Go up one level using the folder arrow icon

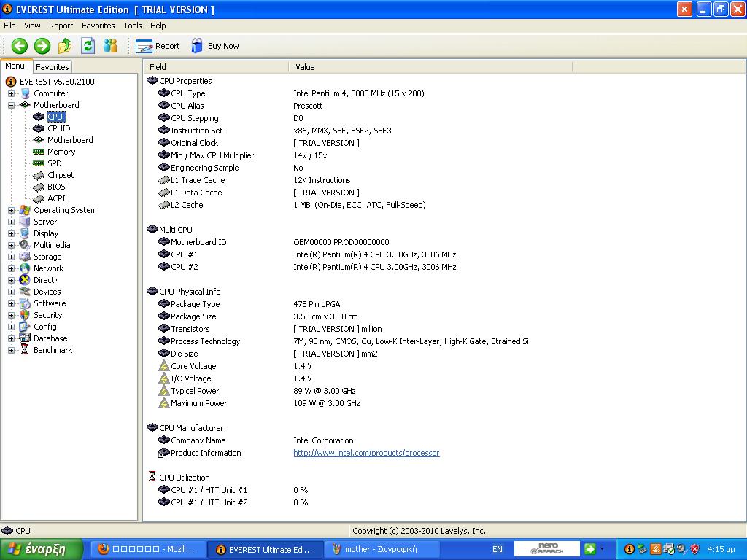(65, 46)
